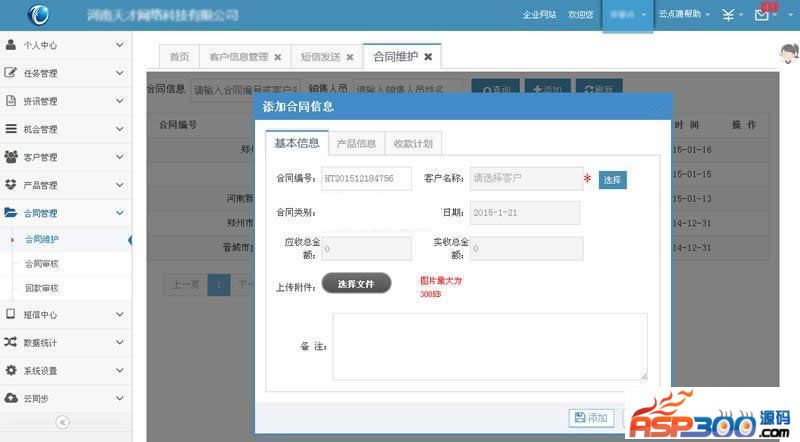Expand the 客户管理 chevron
Screen dimensions: 800x442
click(x=119, y=157)
